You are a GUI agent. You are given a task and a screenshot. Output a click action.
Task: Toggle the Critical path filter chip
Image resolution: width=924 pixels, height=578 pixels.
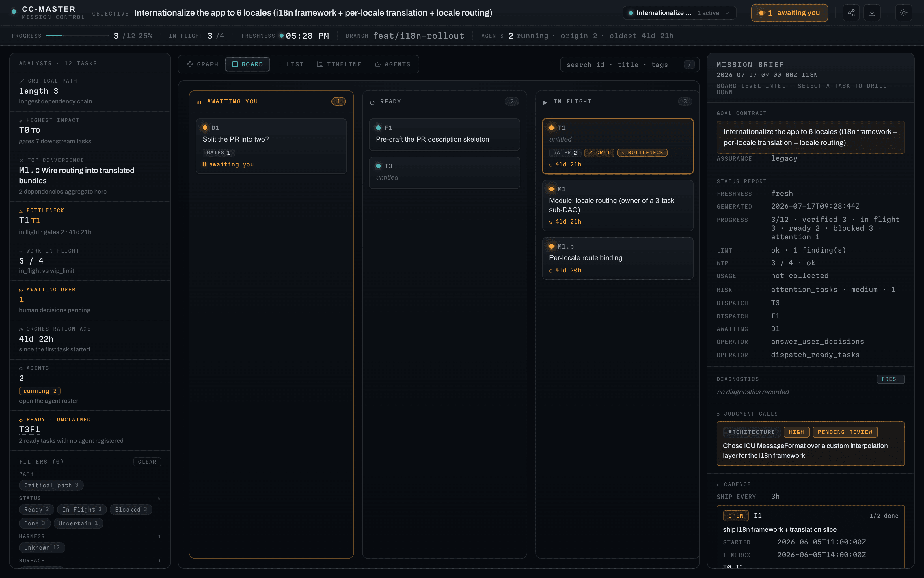[x=51, y=485]
